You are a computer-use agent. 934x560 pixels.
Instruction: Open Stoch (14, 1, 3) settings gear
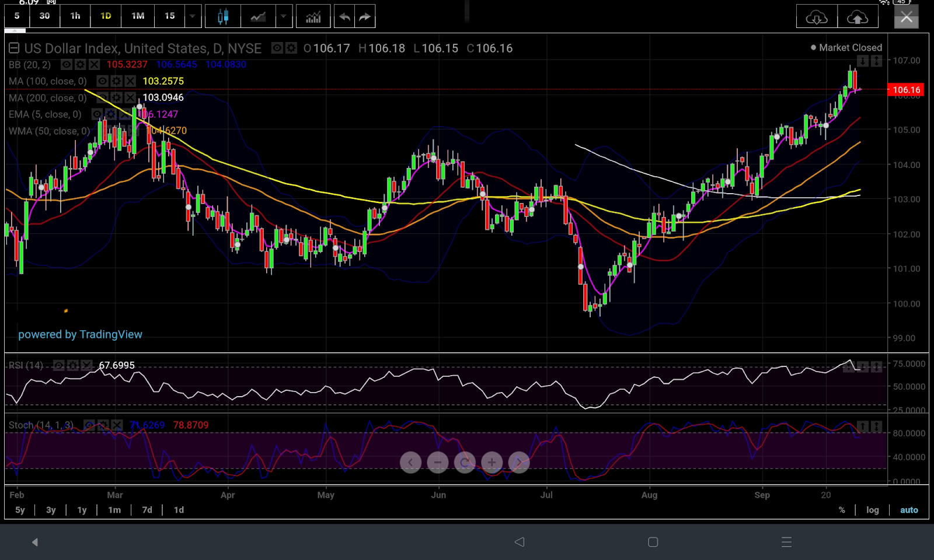coord(103,425)
